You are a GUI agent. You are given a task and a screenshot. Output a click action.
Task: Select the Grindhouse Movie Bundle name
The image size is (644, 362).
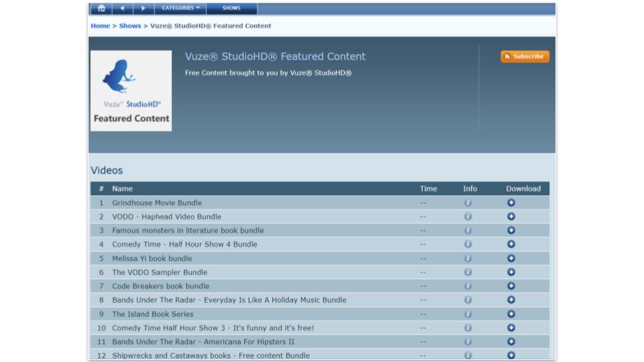(157, 202)
